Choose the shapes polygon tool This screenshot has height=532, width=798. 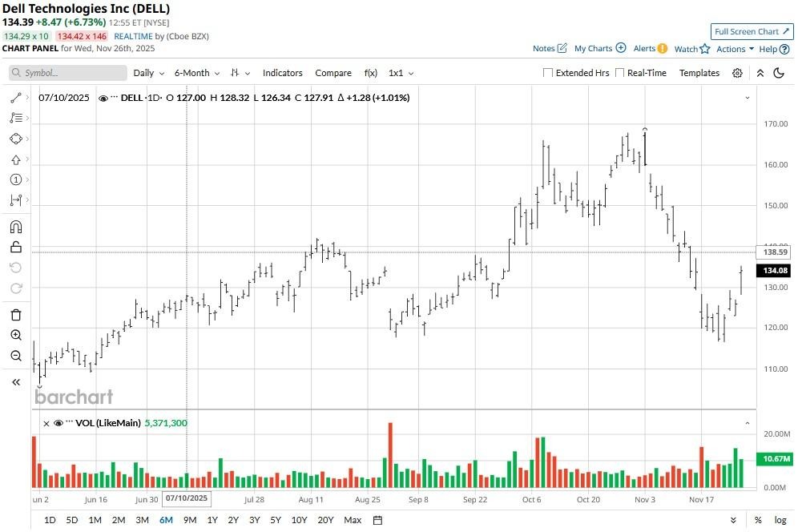coord(16,139)
